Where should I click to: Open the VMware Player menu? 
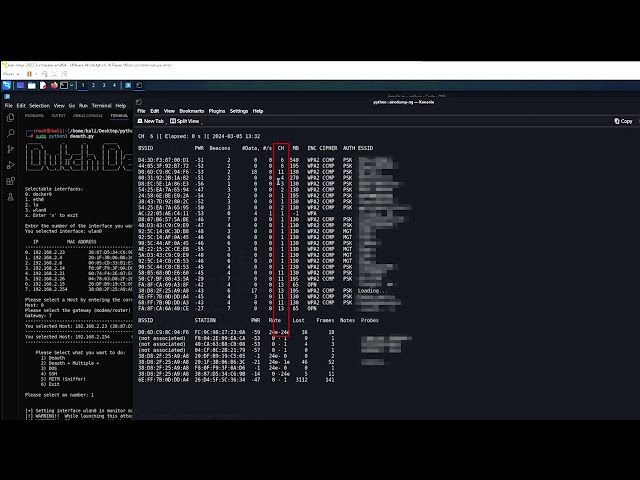(x=11, y=74)
